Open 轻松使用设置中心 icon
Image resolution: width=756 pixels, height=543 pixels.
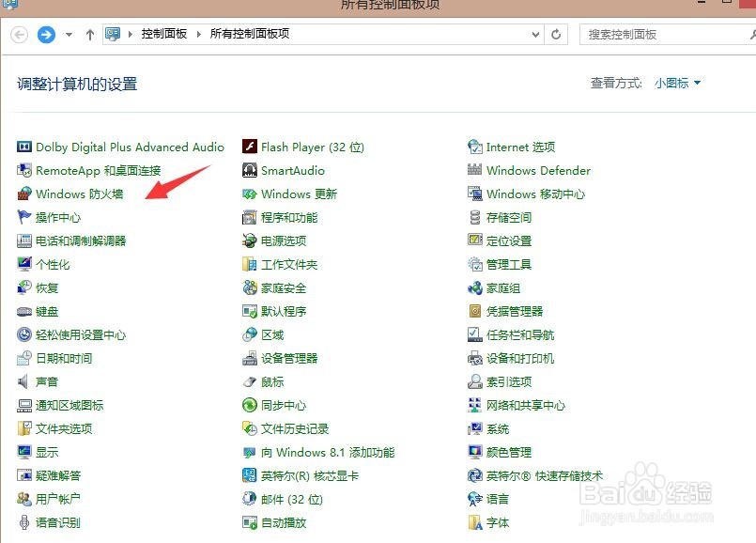point(24,334)
